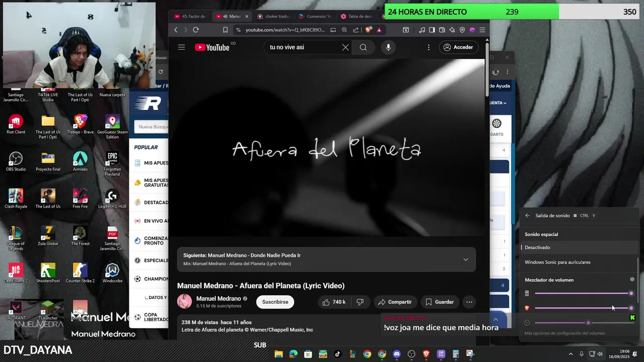Open Riot Client desktop icon

coord(16,124)
